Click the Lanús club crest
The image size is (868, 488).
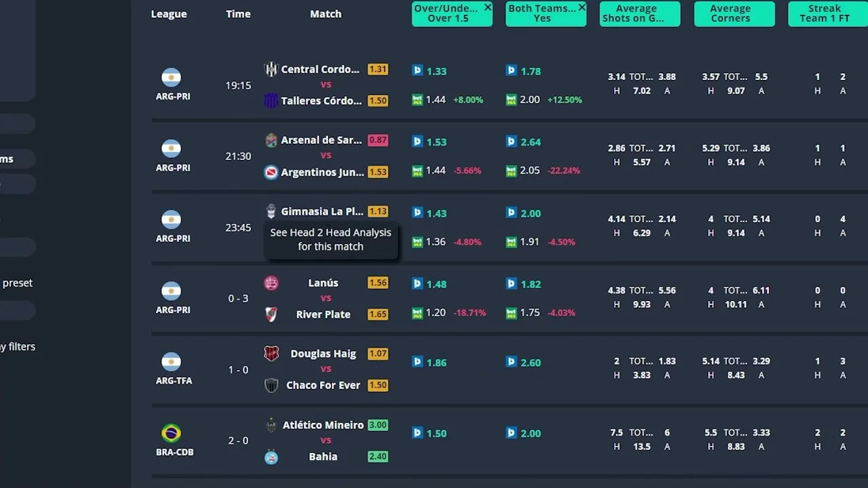tap(271, 283)
